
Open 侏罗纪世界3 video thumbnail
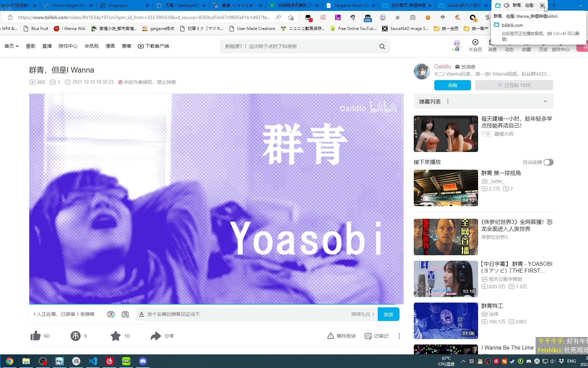[446, 237]
